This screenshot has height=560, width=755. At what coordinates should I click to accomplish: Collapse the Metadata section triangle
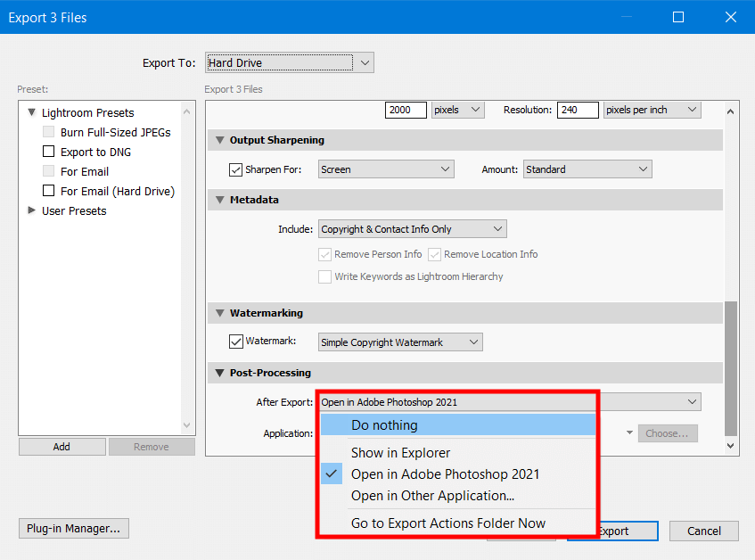219,200
